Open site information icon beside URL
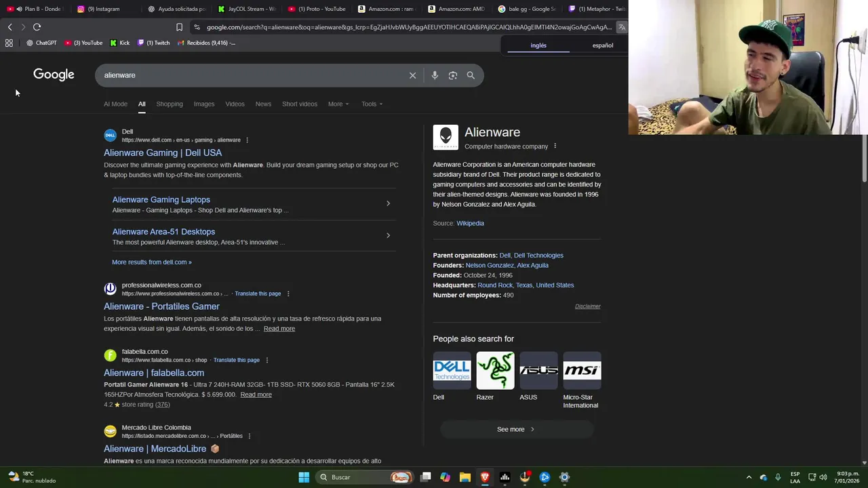Screen dimensions: 868x488 [x=197, y=27]
